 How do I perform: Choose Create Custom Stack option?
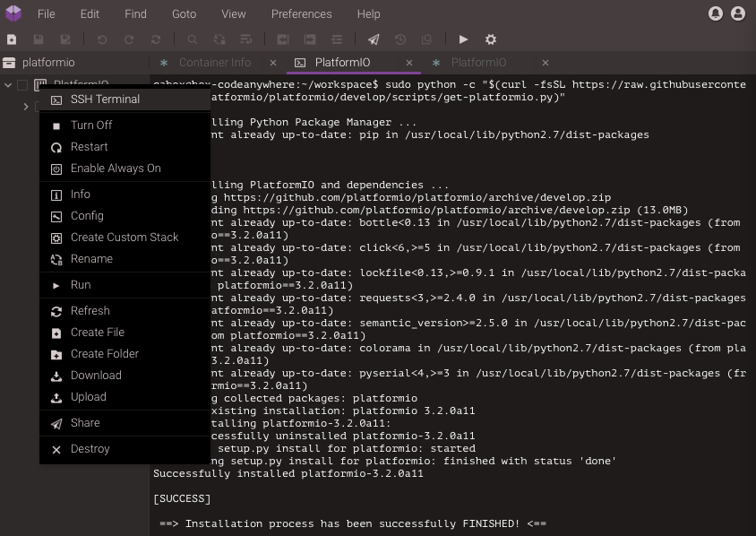pyautogui.click(x=125, y=238)
